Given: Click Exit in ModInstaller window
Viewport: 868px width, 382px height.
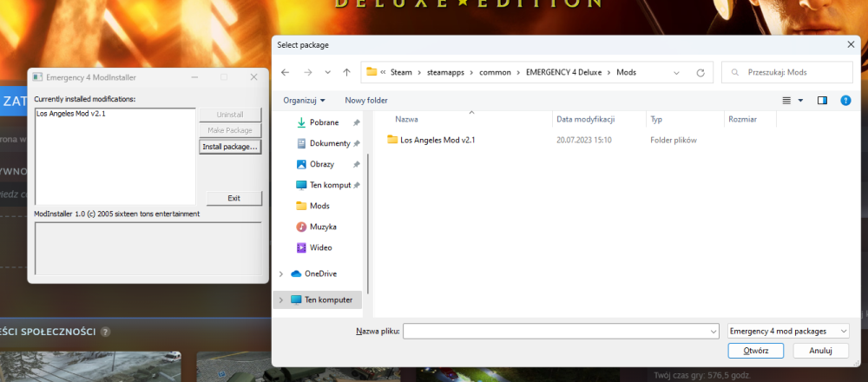Looking at the screenshot, I should point(233,198).
